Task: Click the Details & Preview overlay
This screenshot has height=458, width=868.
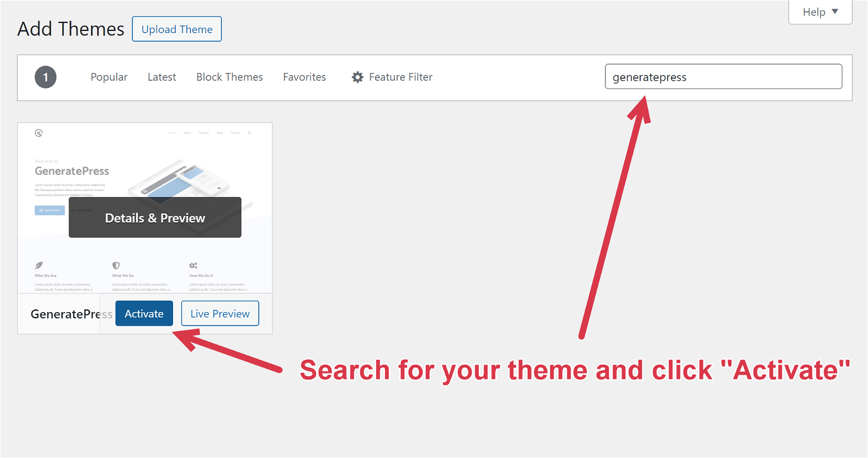Action: coord(155,218)
